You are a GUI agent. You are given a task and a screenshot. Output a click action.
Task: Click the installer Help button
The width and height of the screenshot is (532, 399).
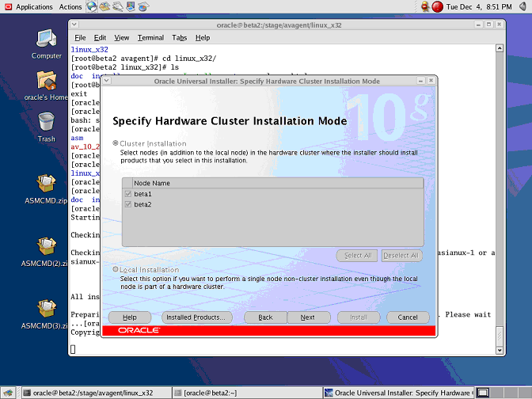(130, 317)
